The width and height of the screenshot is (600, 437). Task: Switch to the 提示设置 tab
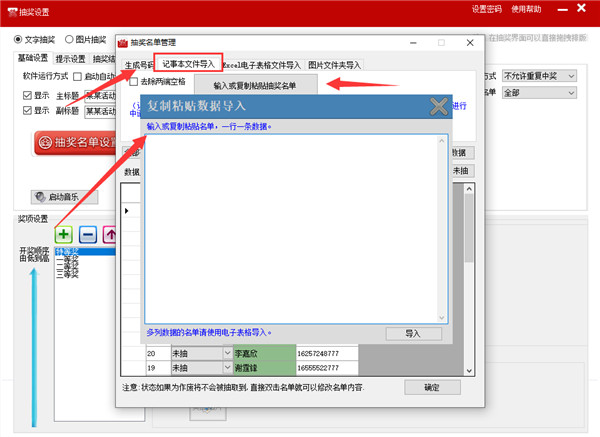click(70, 59)
